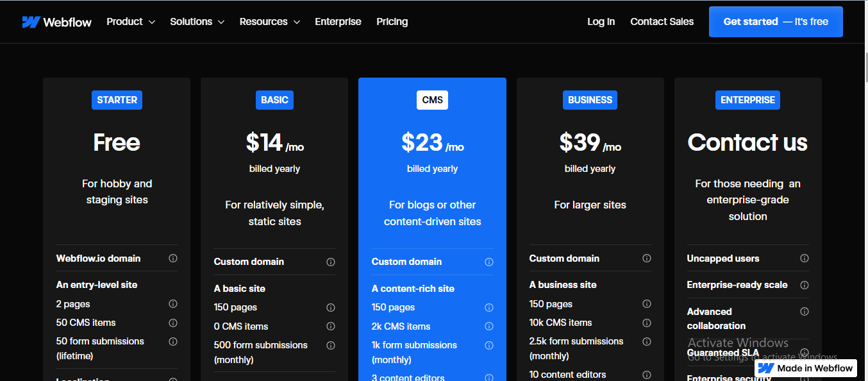This screenshot has height=381, width=868.
Task: Click the Webflow logo in the navbar
Action: point(56,21)
